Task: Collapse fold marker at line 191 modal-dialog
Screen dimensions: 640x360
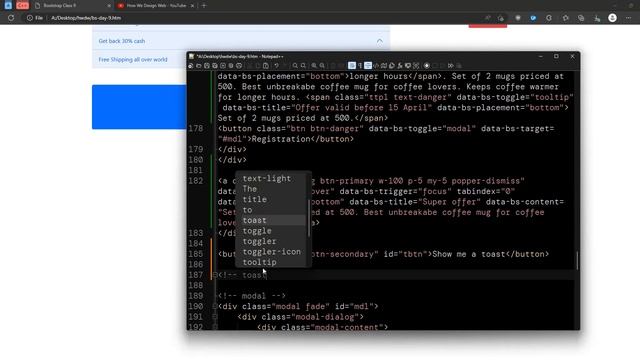Action: tap(215, 317)
